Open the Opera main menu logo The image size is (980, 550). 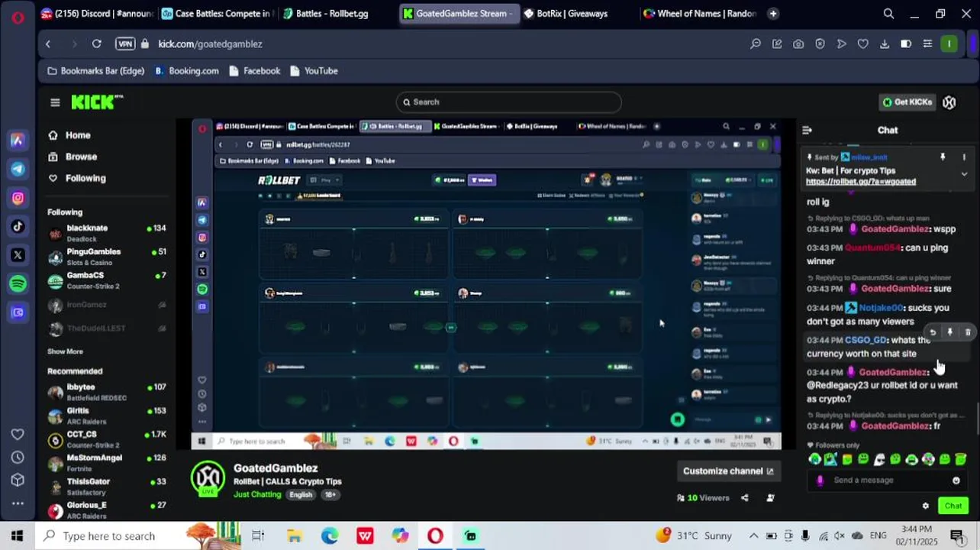(x=18, y=16)
